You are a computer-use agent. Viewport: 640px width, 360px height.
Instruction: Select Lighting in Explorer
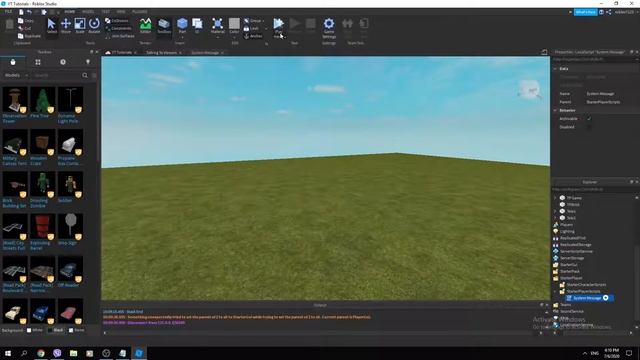tap(567, 231)
